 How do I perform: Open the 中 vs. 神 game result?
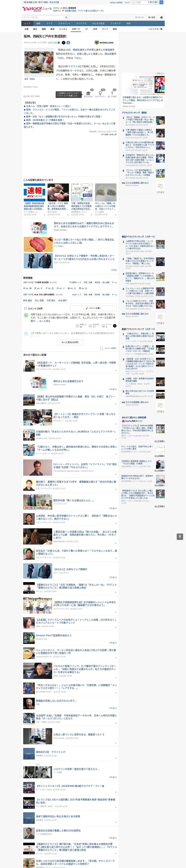[27, 288]
